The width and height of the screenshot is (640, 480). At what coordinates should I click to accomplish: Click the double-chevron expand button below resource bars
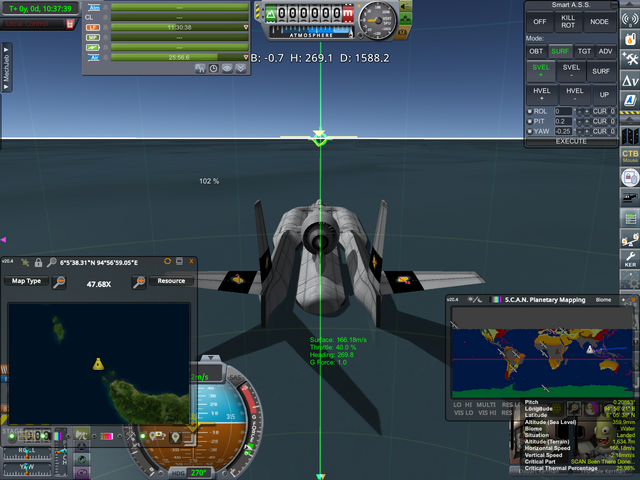coord(241,69)
